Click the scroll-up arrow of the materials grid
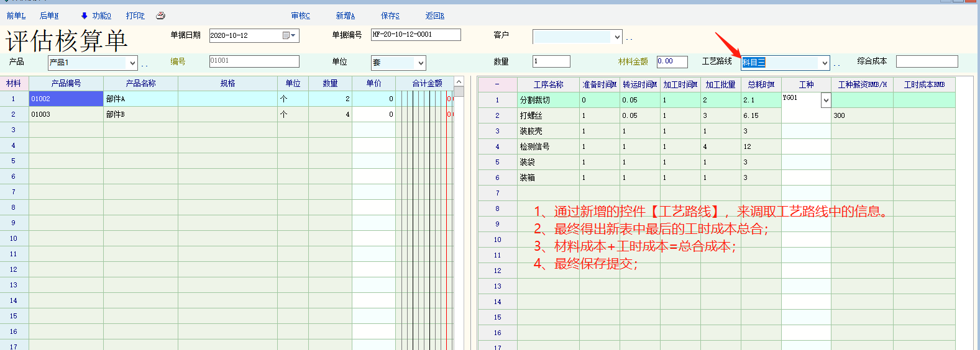Screen dimensions: 980x350 click(x=459, y=82)
